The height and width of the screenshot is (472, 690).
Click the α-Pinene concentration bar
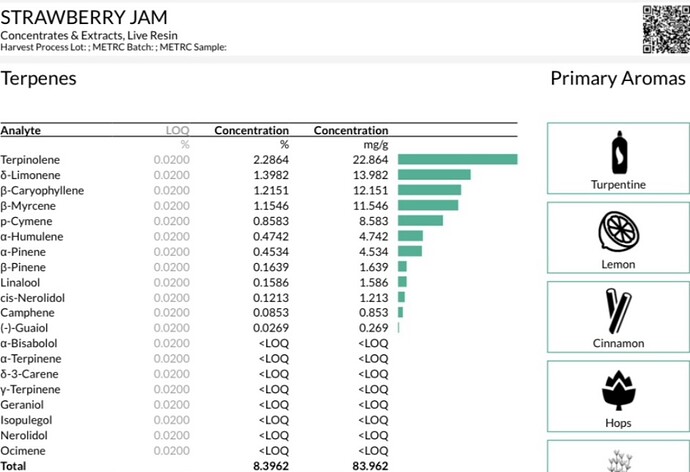tap(410, 251)
